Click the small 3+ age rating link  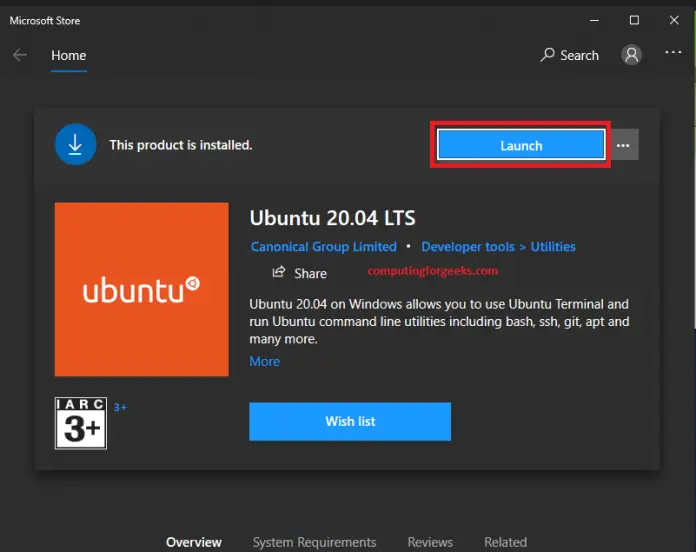tap(120, 407)
